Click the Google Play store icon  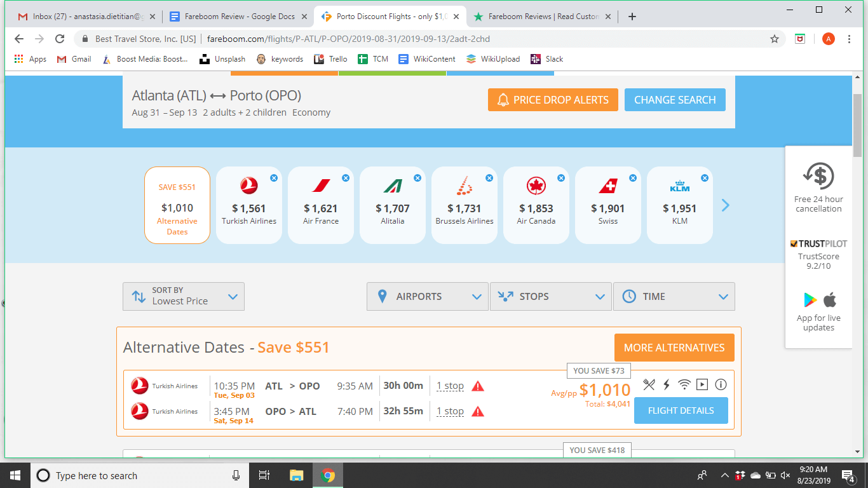click(x=810, y=300)
